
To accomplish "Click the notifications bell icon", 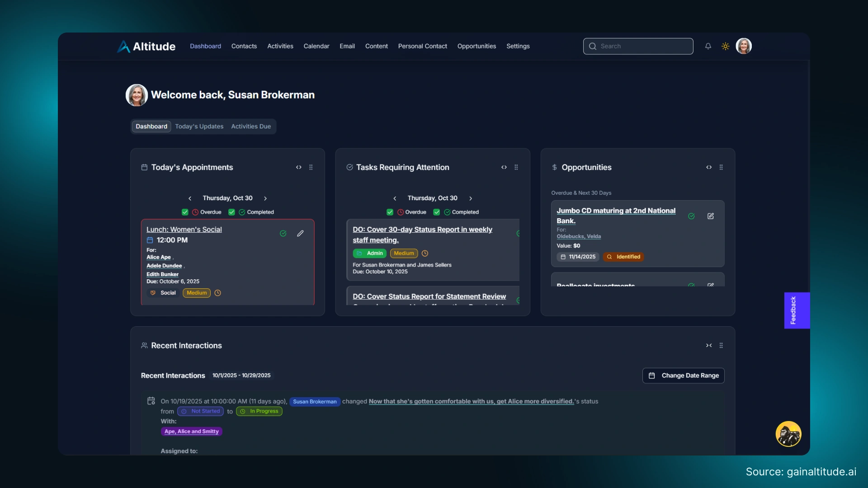I will (x=708, y=46).
